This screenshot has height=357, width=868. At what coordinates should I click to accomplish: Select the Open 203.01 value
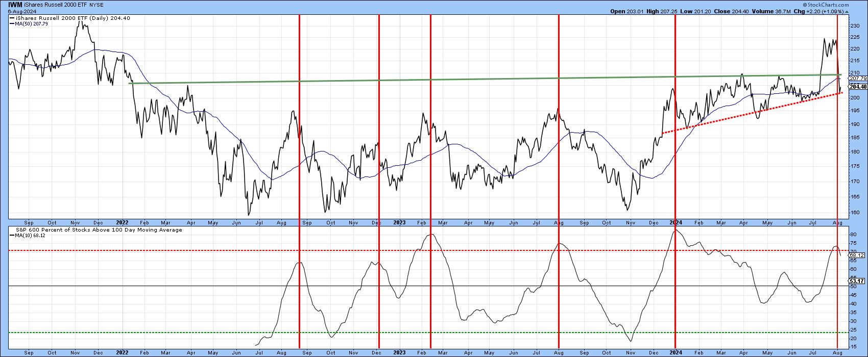coord(628,11)
